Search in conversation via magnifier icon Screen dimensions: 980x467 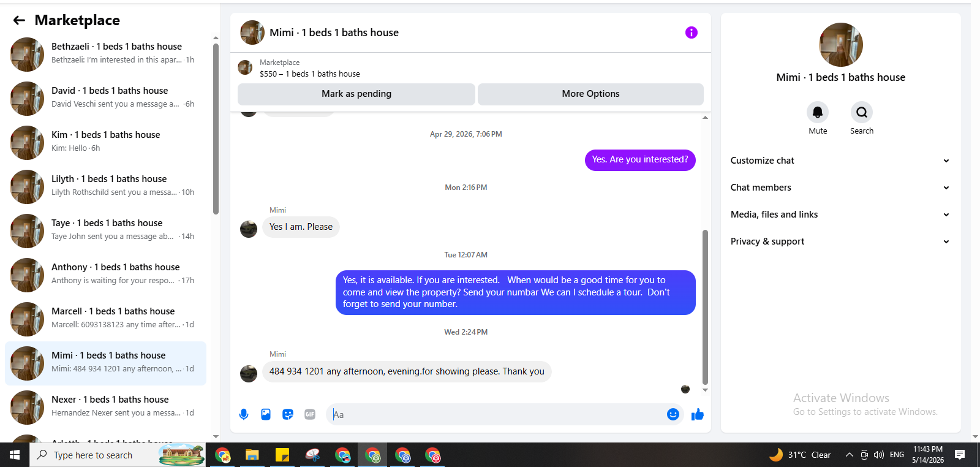pyautogui.click(x=862, y=112)
